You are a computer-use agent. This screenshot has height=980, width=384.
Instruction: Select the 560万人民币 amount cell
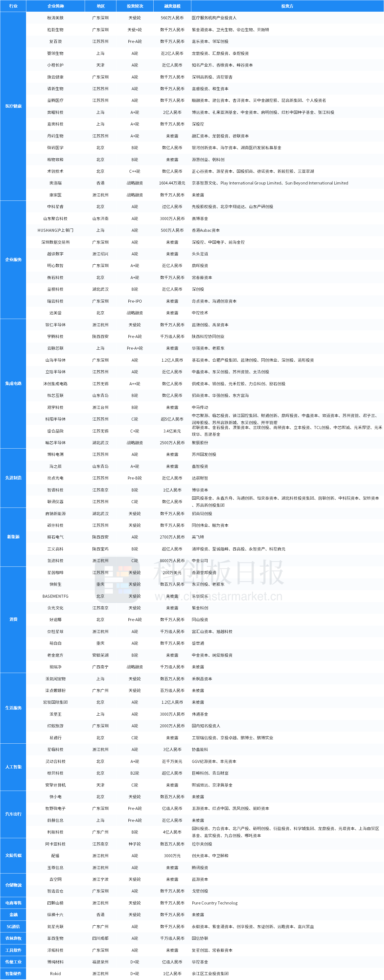pos(172,18)
